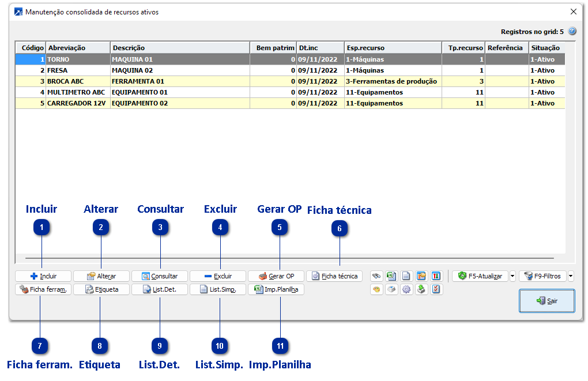Click the checklist icon with red checks
Viewport: 588px width, 381px height.
point(436,289)
